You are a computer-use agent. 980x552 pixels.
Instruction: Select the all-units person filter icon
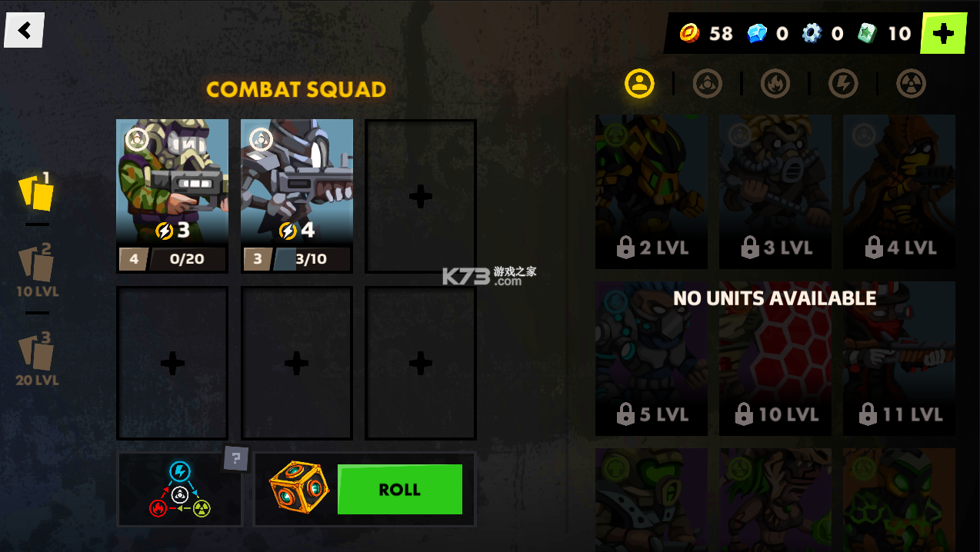tap(639, 83)
